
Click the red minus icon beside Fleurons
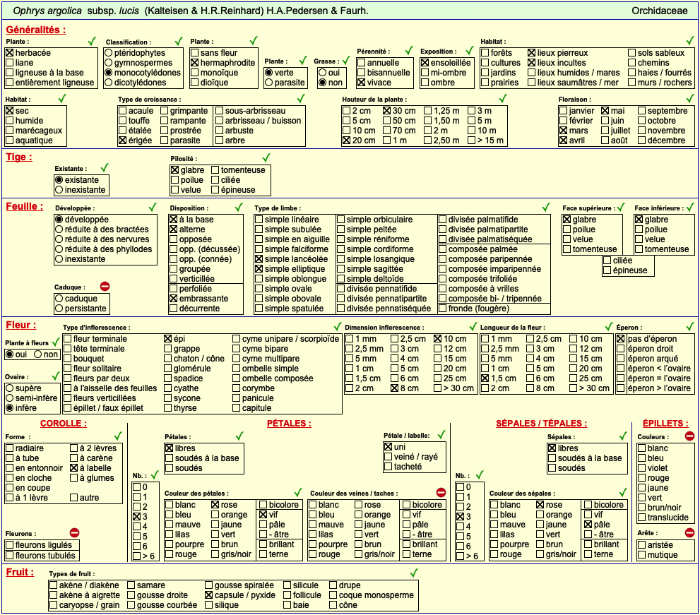click(75, 533)
